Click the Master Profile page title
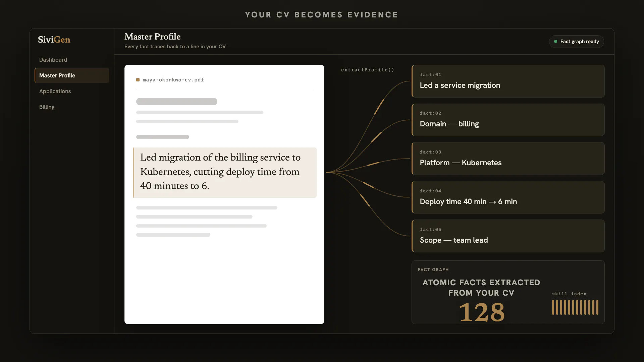 click(153, 37)
